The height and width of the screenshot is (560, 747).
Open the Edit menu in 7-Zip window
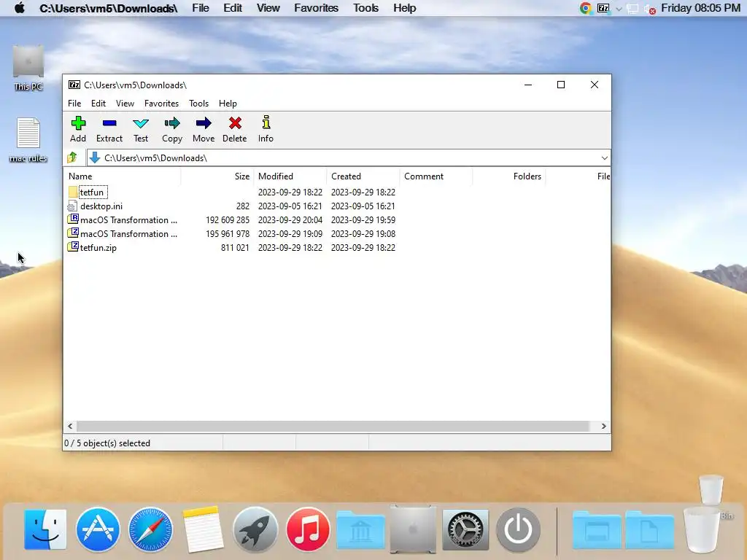point(98,104)
